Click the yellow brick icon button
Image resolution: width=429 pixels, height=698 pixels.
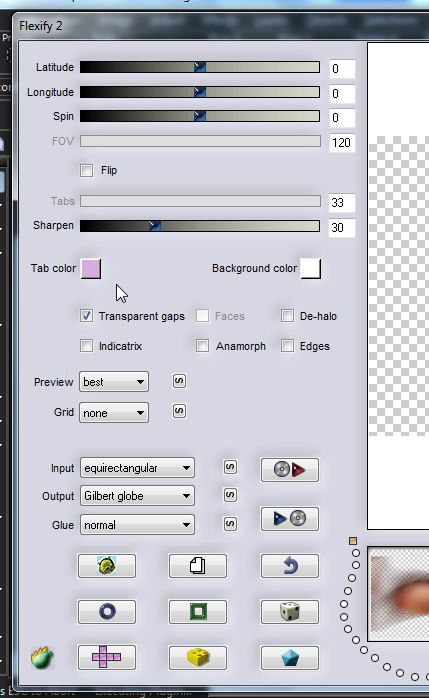coord(198,657)
